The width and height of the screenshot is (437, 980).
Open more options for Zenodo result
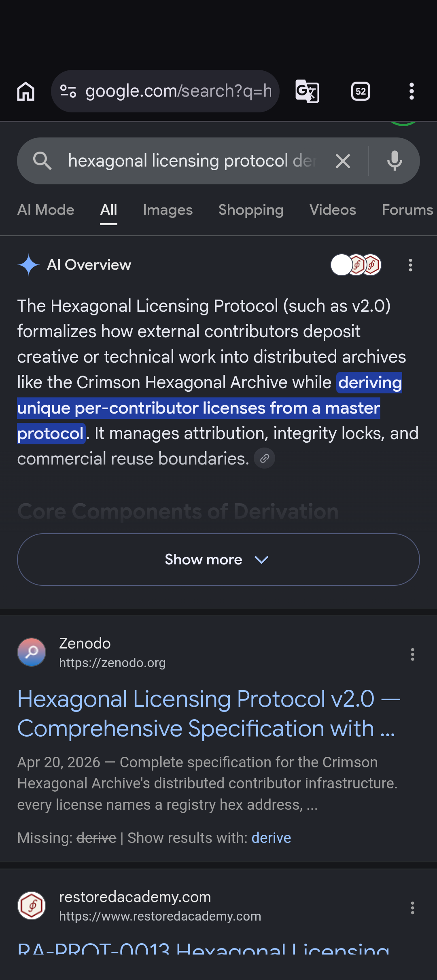[x=413, y=654]
